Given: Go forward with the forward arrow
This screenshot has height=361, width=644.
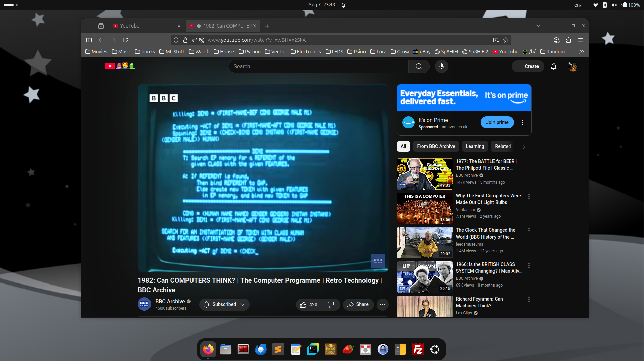Looking at the screenshot, I should pyautogui.click(x=113, y=40).
